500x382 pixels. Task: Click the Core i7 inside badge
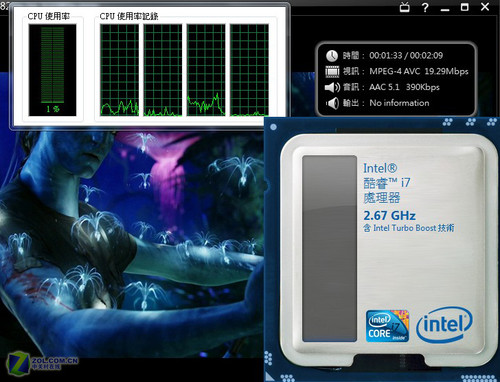point(387,326)
